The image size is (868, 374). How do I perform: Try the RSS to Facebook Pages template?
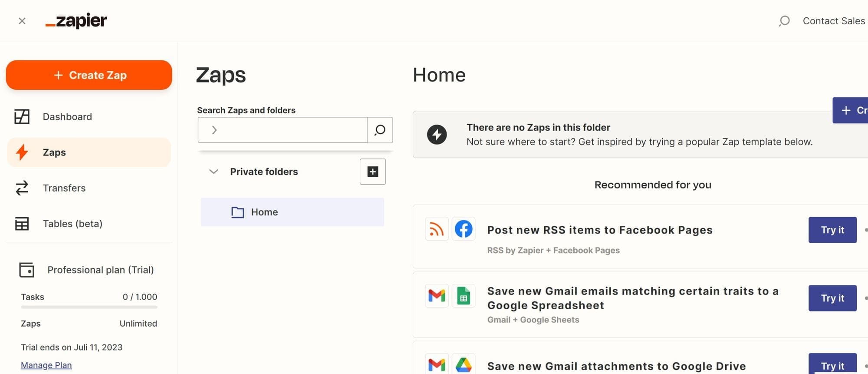pyautogui.click(x=832, y=230)
